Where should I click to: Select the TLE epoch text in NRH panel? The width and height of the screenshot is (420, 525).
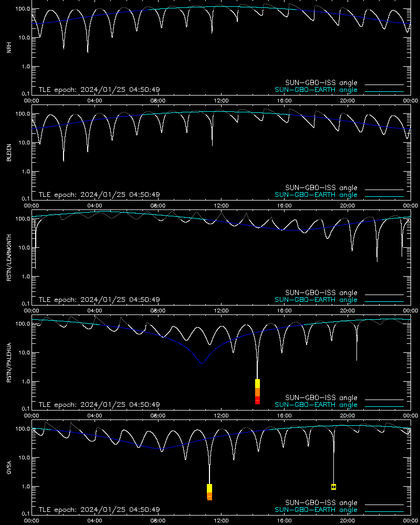(99, 90)
